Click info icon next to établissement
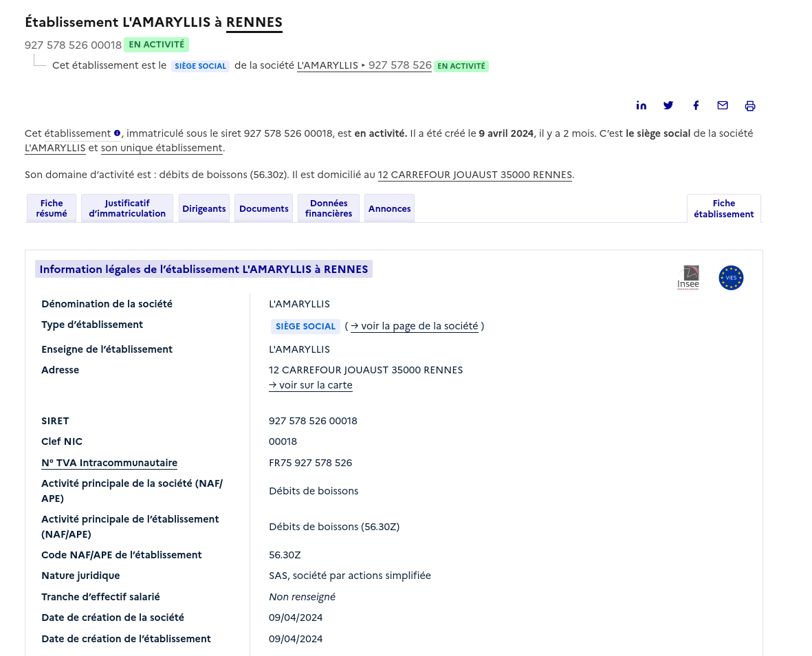812x656 pixels. pos(117,133)
